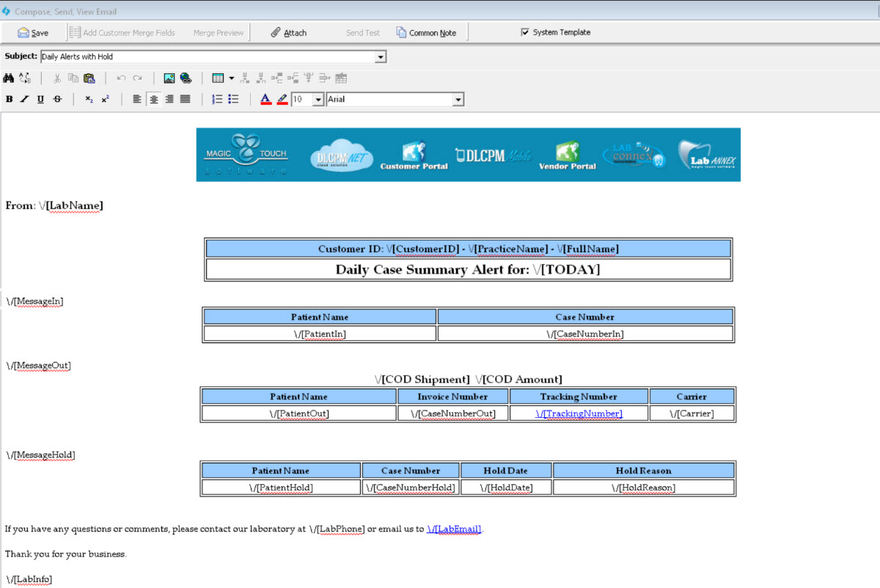Click Attach to add a file
This screenshot has width=880, height=588.
[x=288, y=33]
